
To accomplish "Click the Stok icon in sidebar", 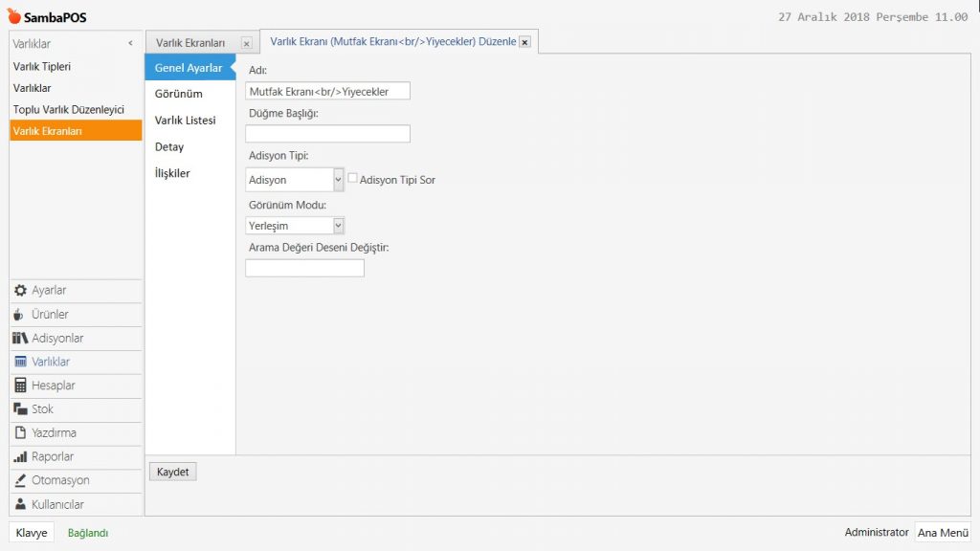I will click(20, 409).
